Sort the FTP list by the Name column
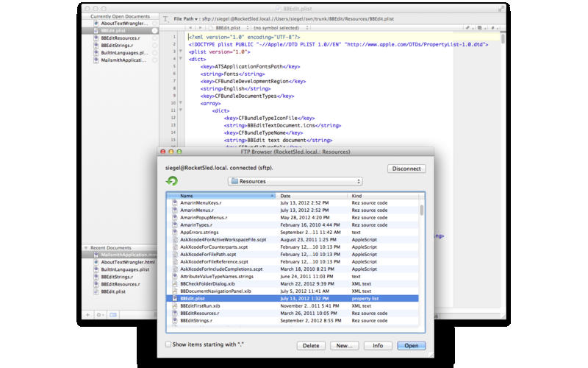Image resolution: width=588 pixels, height=368 pixels. click(221, 196)
